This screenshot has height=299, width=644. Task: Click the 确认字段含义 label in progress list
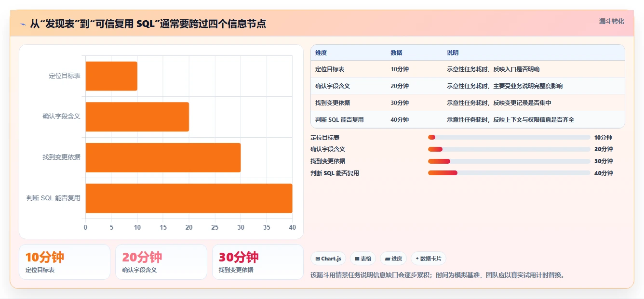pyautogui.click(x=328, y=149)
